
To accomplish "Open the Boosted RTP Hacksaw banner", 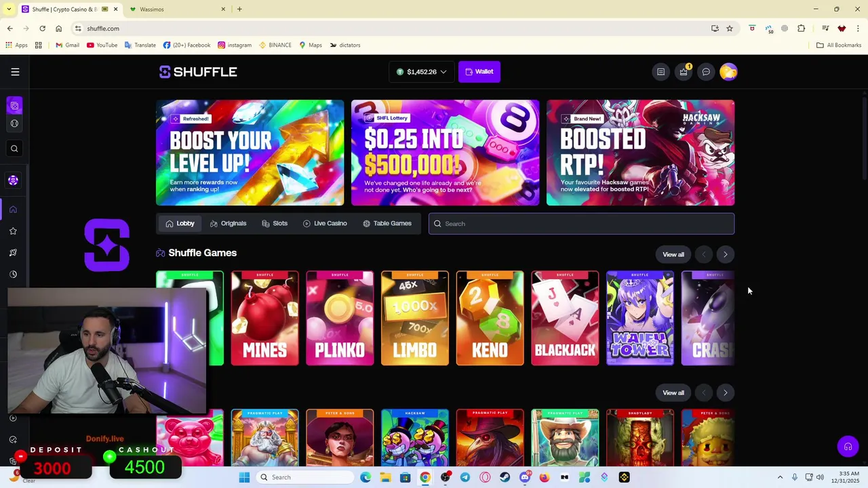I will tap(641, 152).
